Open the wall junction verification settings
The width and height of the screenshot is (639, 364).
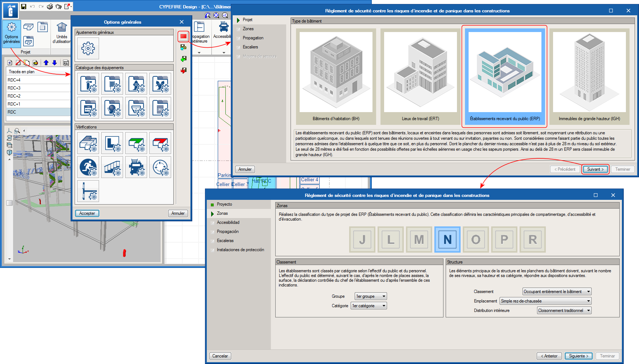click(88, 191)
